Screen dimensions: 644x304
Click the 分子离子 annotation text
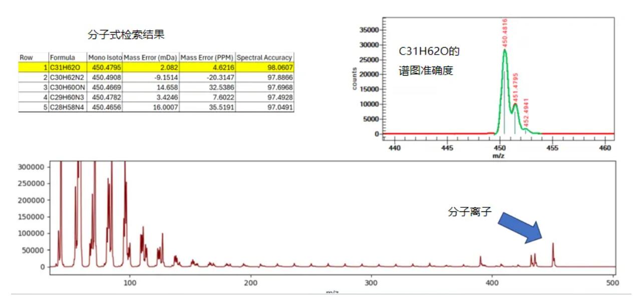469,212
